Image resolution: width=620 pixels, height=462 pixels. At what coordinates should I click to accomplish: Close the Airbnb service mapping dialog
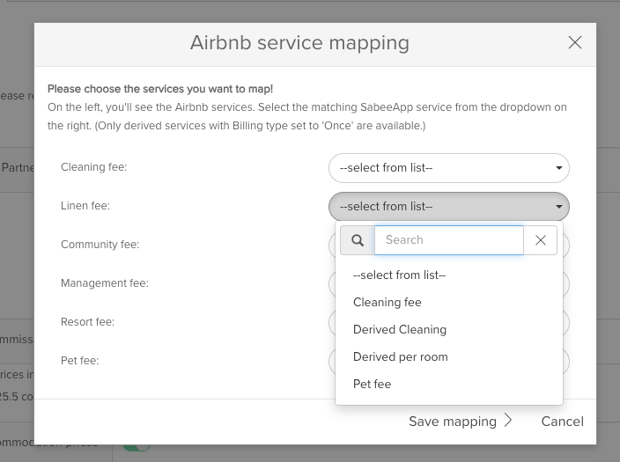tap(575, 42)
